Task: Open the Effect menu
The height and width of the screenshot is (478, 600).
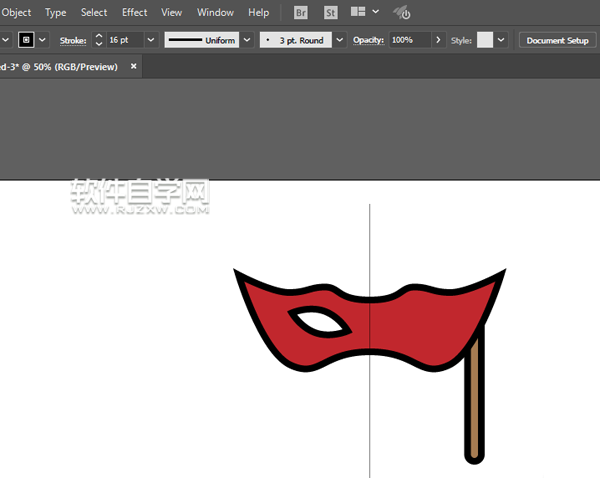Action: click(134, 13)
